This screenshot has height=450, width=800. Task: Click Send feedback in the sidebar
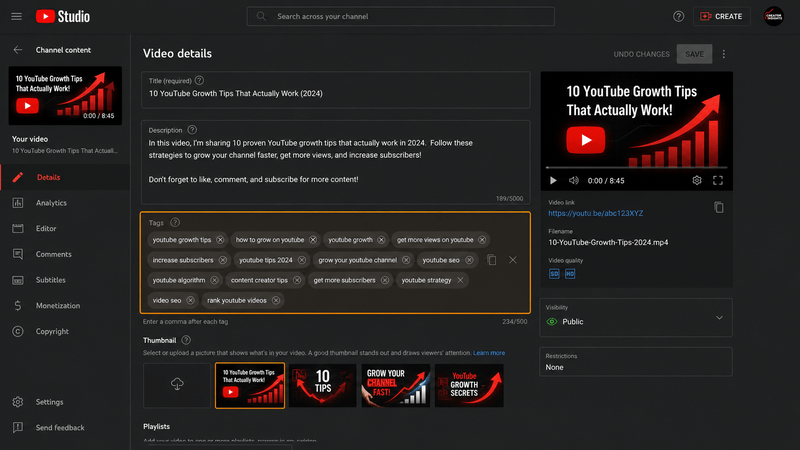coord(65,428)
